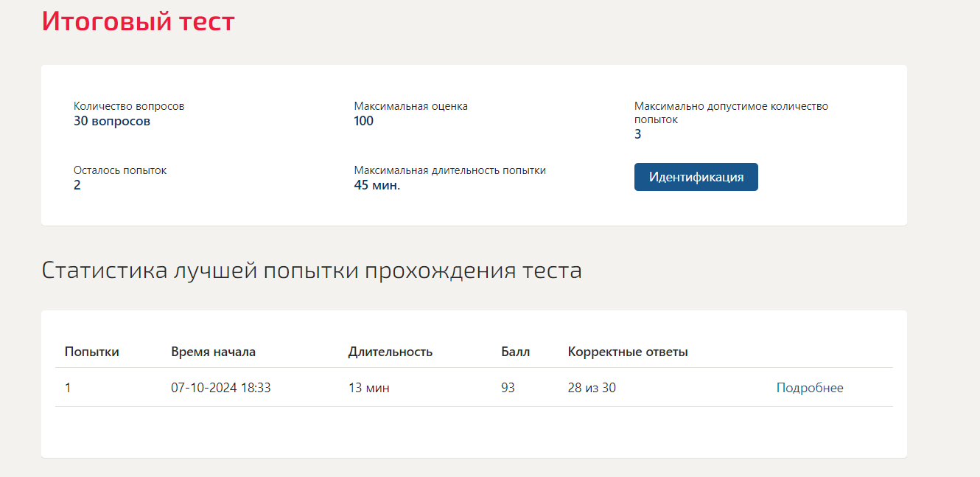
Task: Click the Идентификация button
Action: 696,177
